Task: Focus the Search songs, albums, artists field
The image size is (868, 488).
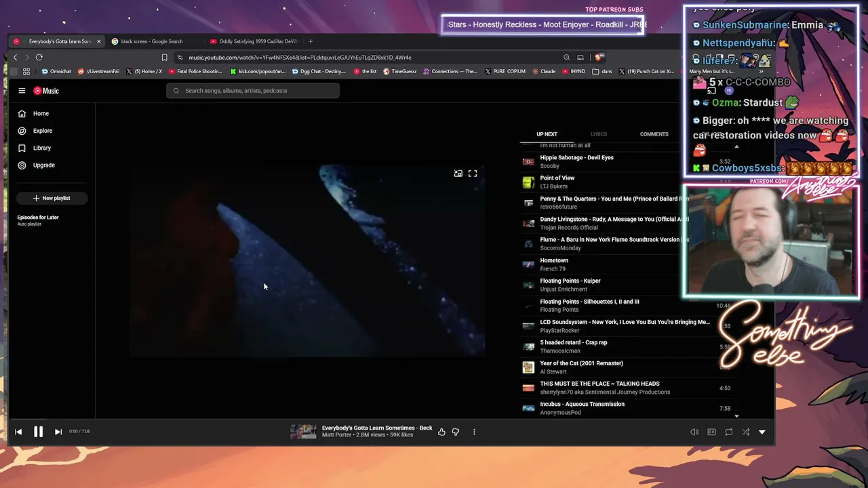Action: coord(253,91)
